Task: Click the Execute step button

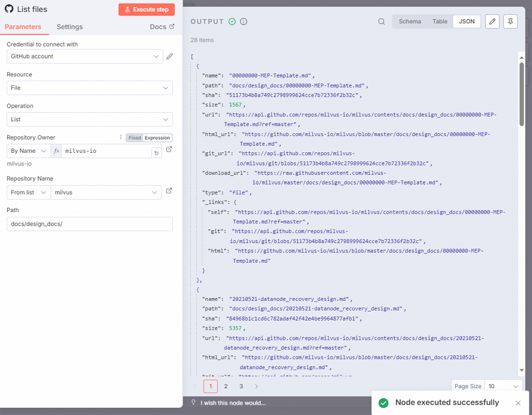Action: (146, 10)
